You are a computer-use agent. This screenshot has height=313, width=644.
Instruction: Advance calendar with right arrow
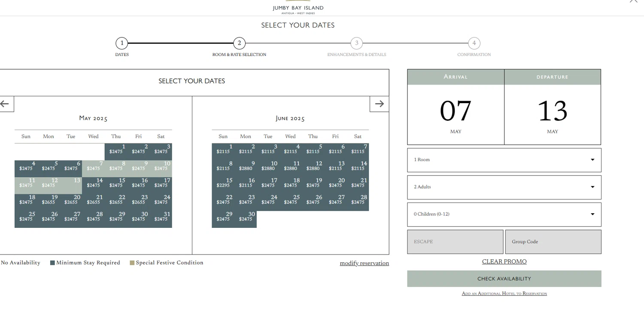[379, 104]
